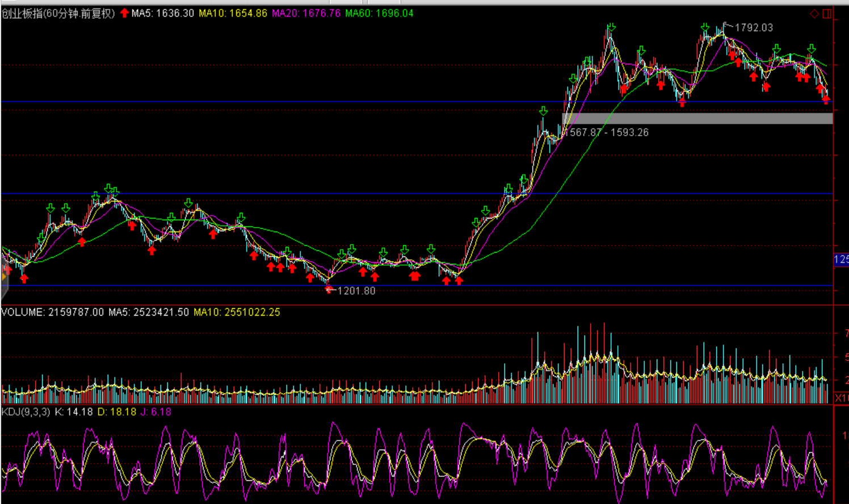Click the green sell arrow left of 1792.03
The height and width of the screenshot is (504, 849).
click(x=705, y=28)
